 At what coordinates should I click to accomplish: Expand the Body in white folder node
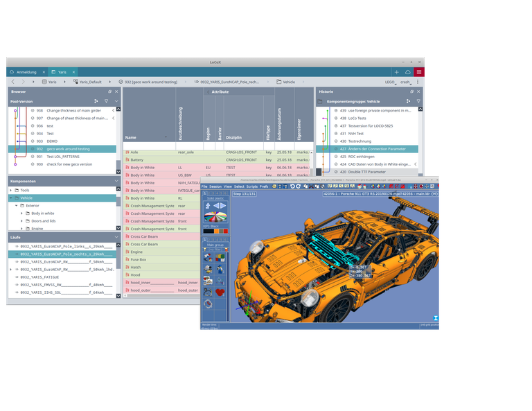(x=21, y=213)
